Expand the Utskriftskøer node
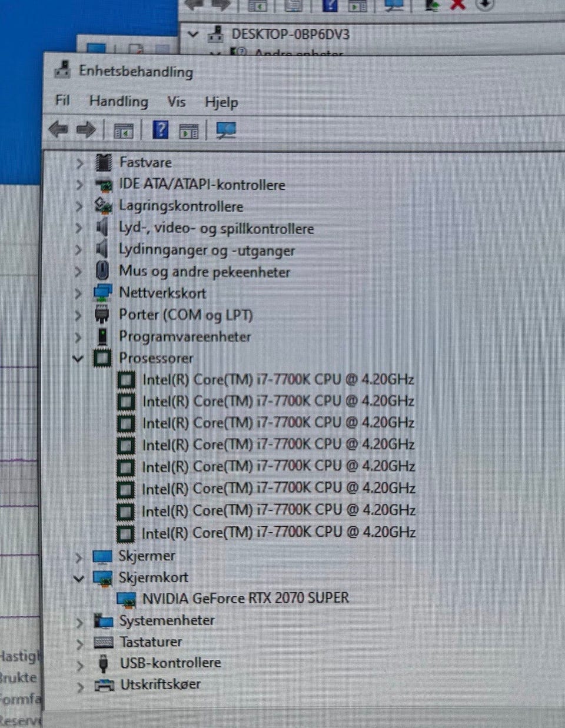 coord(81,687)
